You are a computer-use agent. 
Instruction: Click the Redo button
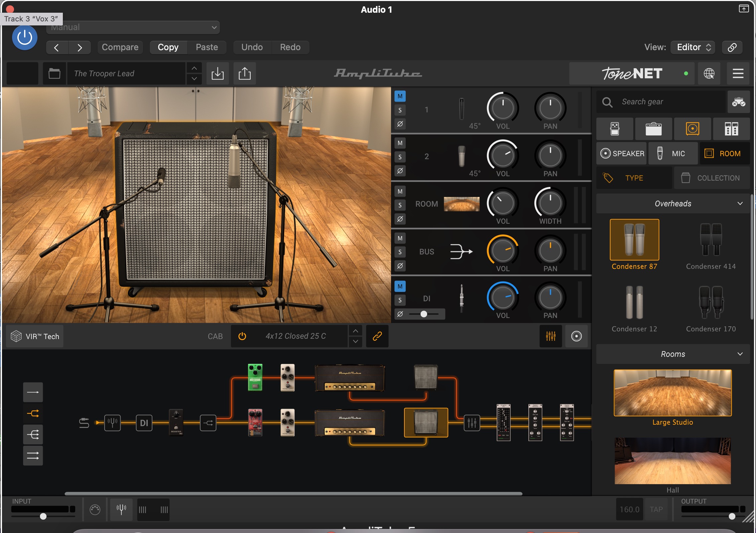pos(290,47)
